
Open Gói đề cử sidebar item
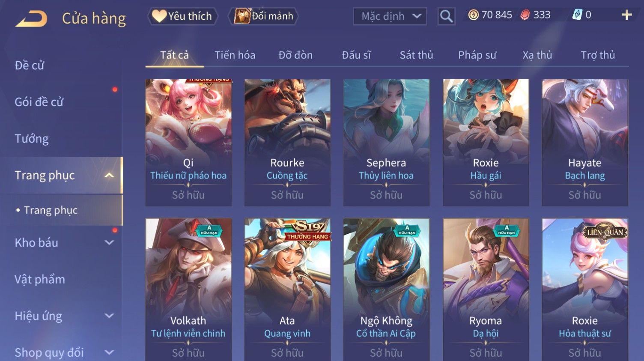point(39,102)
